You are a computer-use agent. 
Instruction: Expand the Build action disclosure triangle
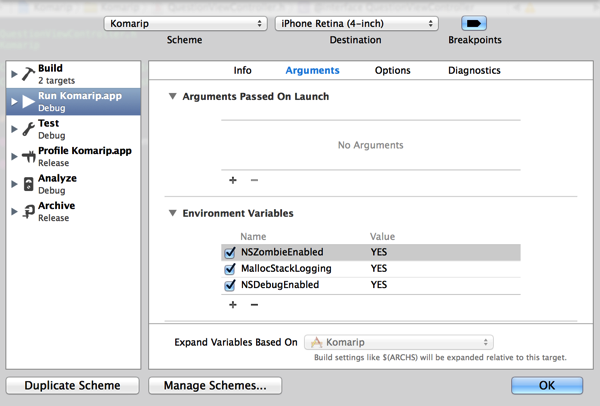(14, 74)
